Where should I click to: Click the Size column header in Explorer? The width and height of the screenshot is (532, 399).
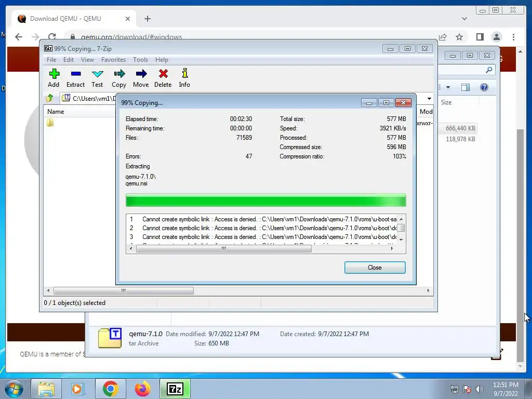446,102
